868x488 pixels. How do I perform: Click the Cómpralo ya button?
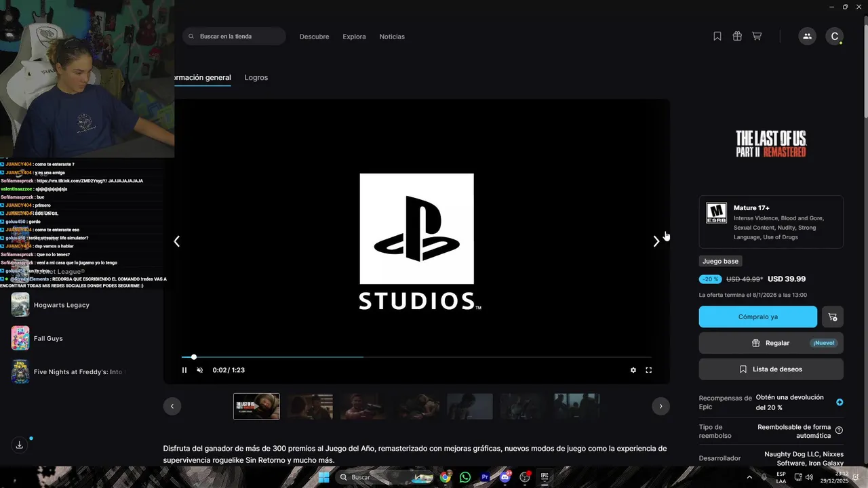tap(758, 317)
